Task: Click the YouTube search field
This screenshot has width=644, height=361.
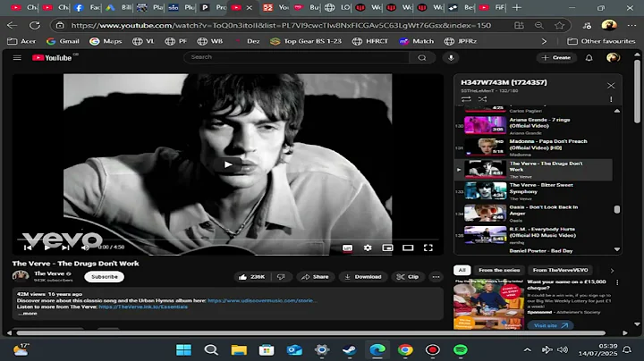Action: [296, 57]
